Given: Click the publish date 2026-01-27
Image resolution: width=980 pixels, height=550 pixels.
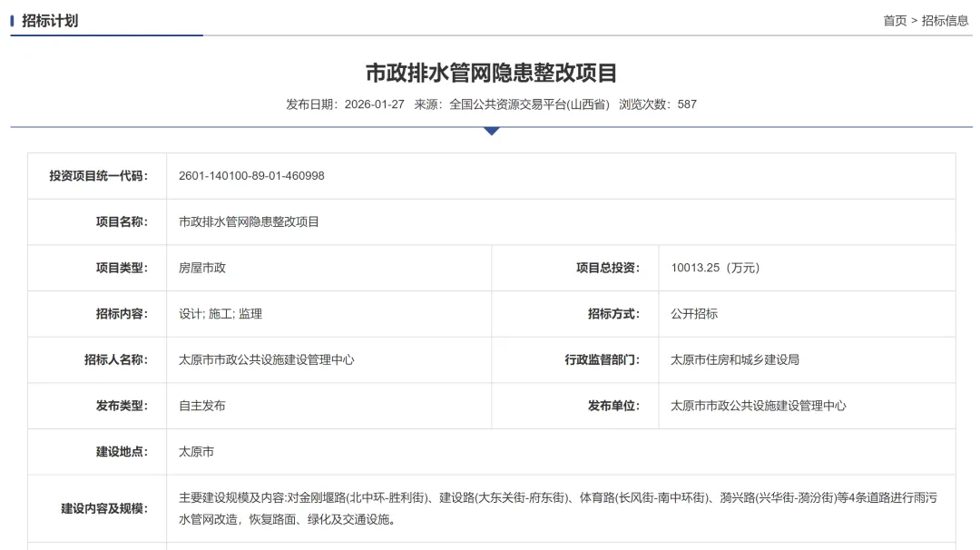Looking at the screenshot, I should point(375,104).
